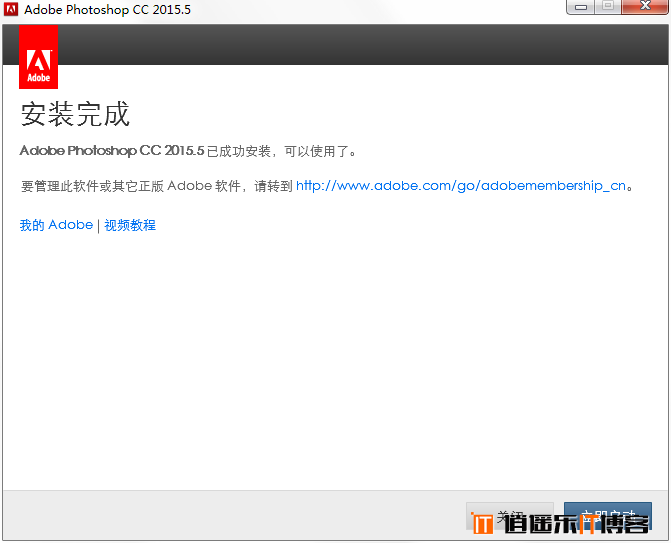Close the installer window

(645, 7)
